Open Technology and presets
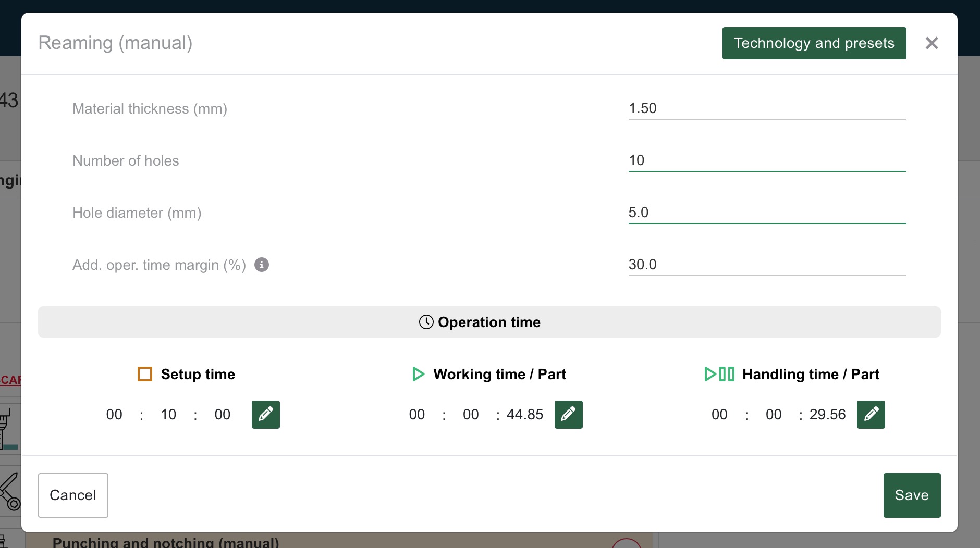Screen dimensions: 980x548 [x=814, y=43]
